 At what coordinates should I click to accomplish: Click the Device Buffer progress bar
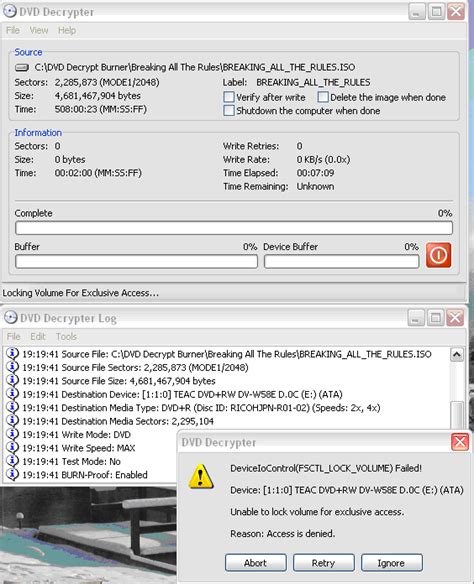(x=341, y=261)
